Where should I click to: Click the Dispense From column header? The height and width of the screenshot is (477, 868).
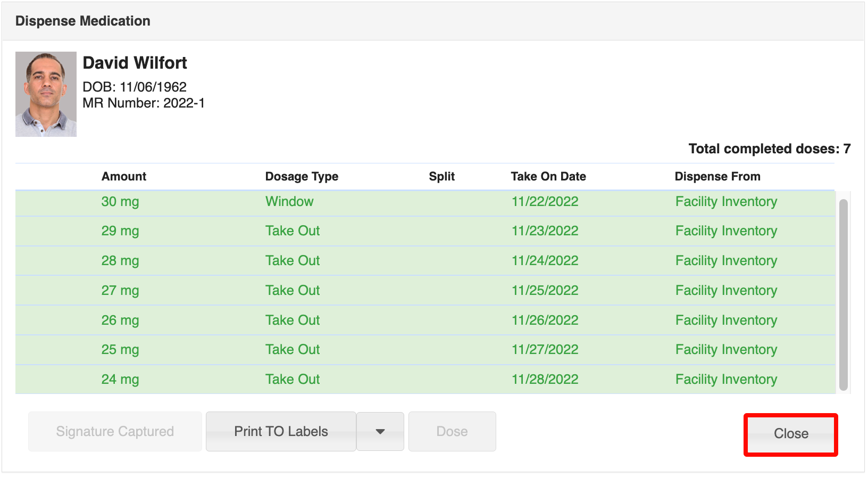717,177
